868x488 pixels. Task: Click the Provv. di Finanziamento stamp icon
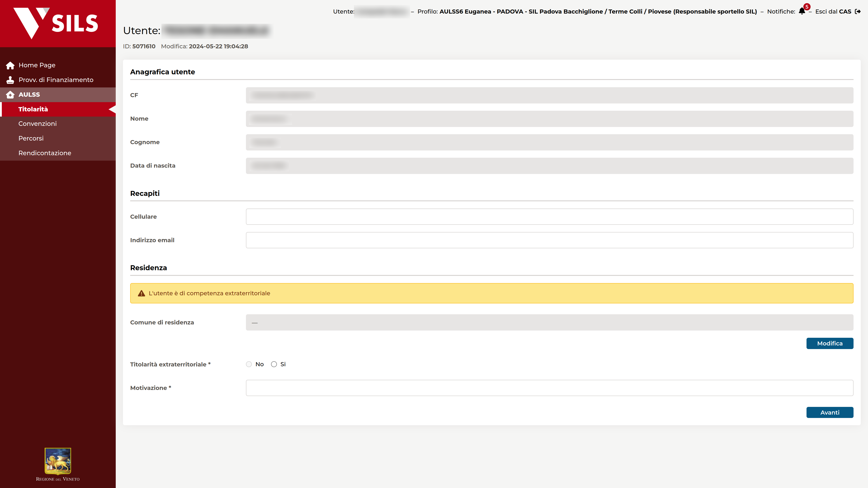tap(10, 80)
